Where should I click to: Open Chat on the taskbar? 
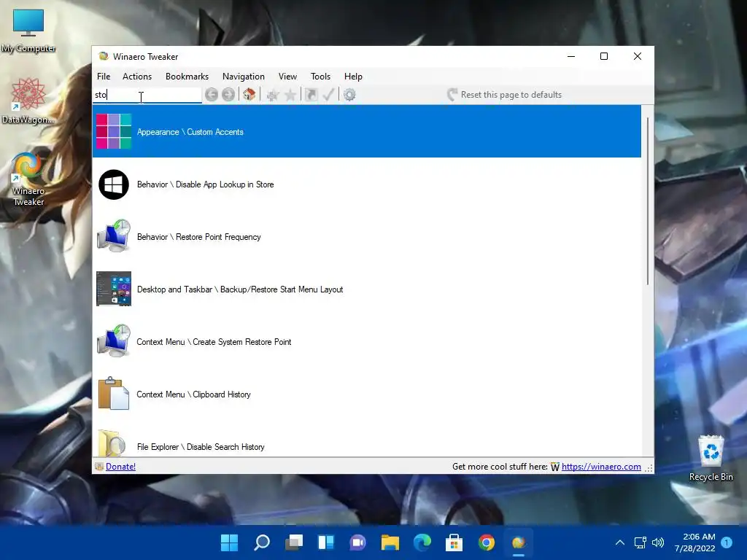[357, 542]
